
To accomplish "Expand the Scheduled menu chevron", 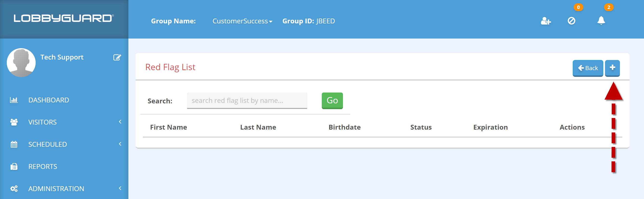I will (x=120, y=144).
